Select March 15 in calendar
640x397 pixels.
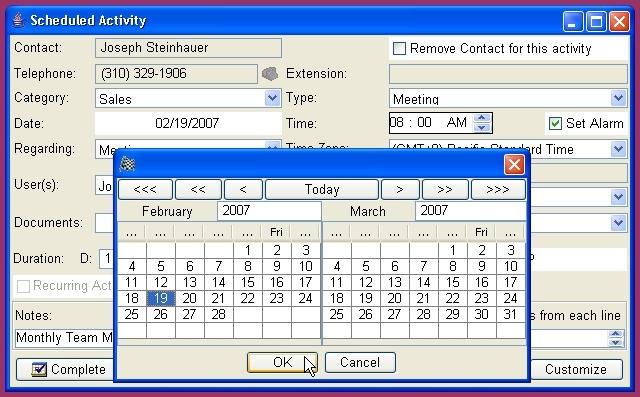453,282
